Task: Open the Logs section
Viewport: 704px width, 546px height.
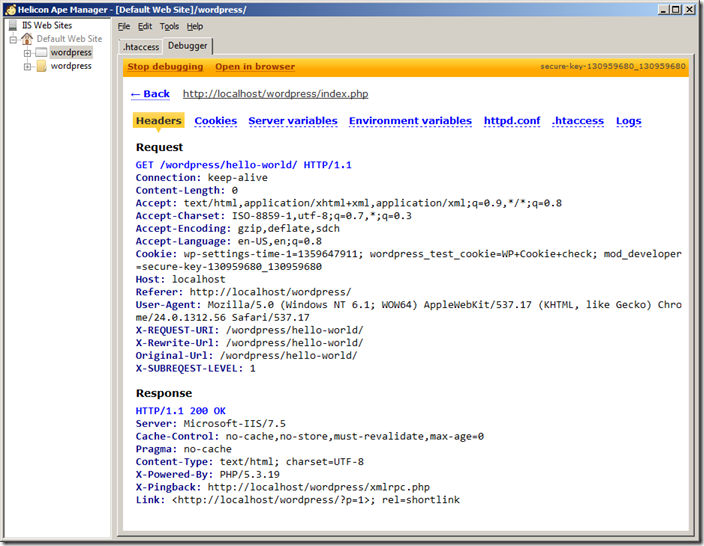Action: (628, 121)
